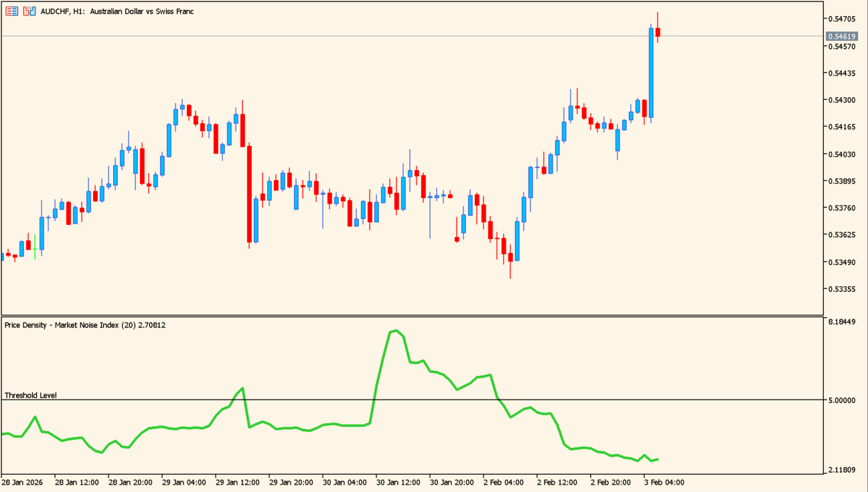The height and width of the screenshot is (492, 868).
Task: Click the 0.54030 price scale value
Action: [x=841, y=155]
